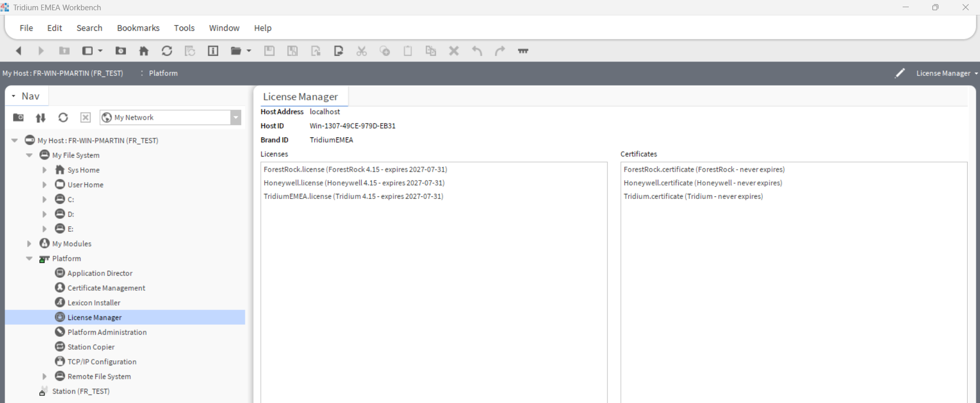This screenshot has width=980, height=403.
Task: Open Application Director in the Nav tree
Action: (100, 273)
